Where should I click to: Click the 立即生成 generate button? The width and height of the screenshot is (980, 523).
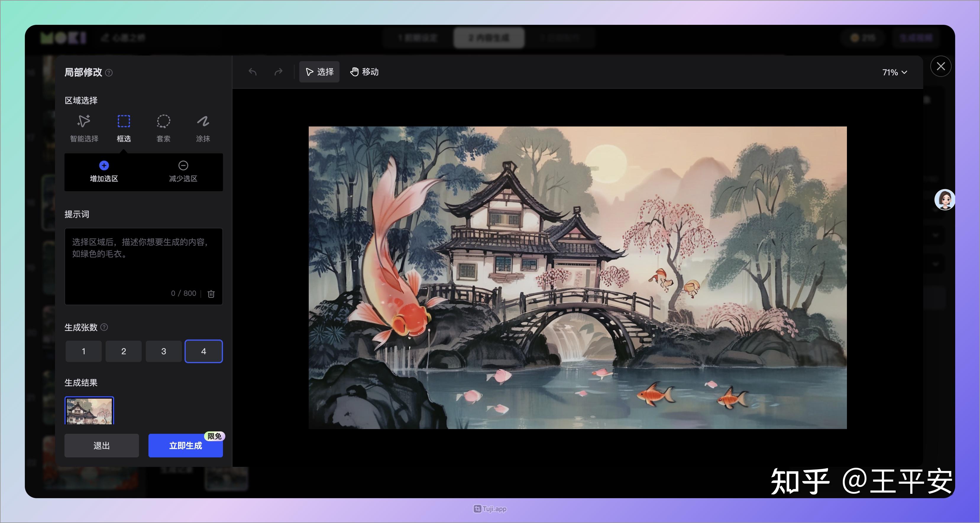[x=185, y=446]
